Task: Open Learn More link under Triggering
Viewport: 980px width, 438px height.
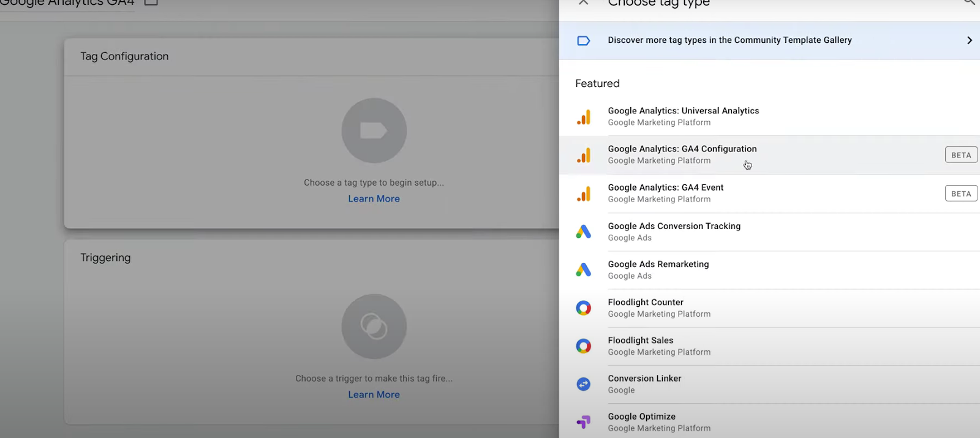Action: (374, 395)
